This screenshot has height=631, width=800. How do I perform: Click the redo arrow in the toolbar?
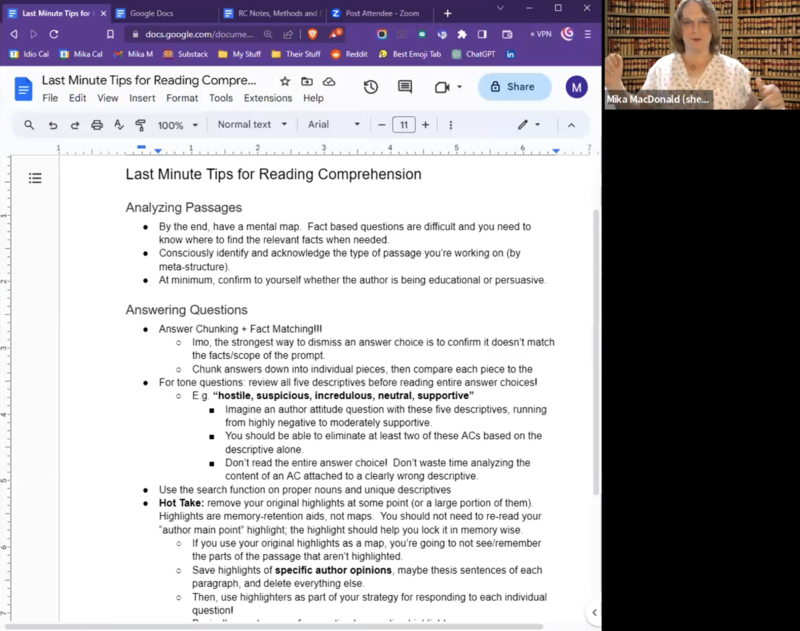[75, 125]
